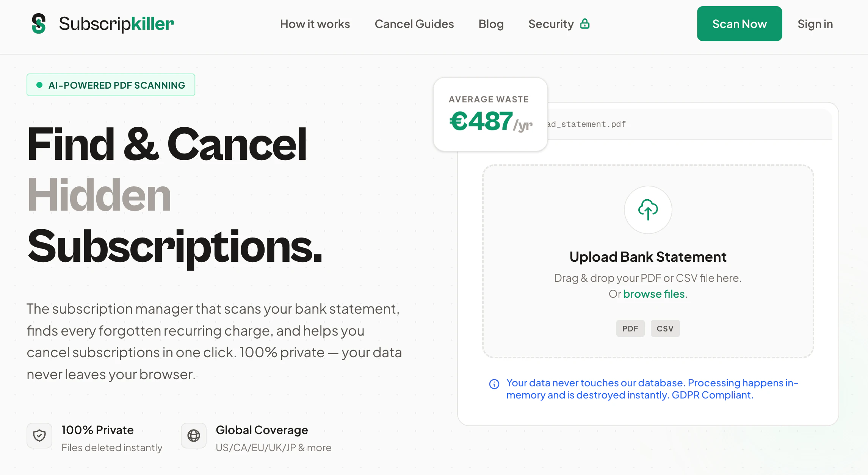This screenshot has width=868, height=475.
Task: Click the info icon near the GDPR notice
Action: (494, 384)
